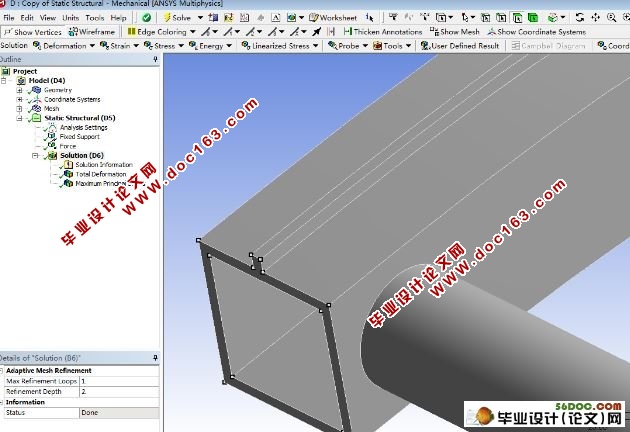This screenshot has height=432, width=630.
Task: Click the Zoom magnifier icon
Action: 612,18
